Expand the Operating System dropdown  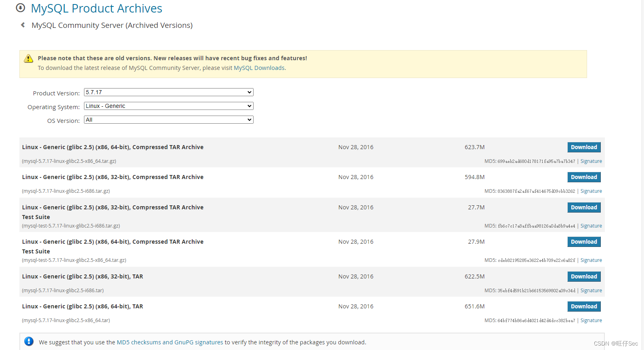click(x=168, y=106)
